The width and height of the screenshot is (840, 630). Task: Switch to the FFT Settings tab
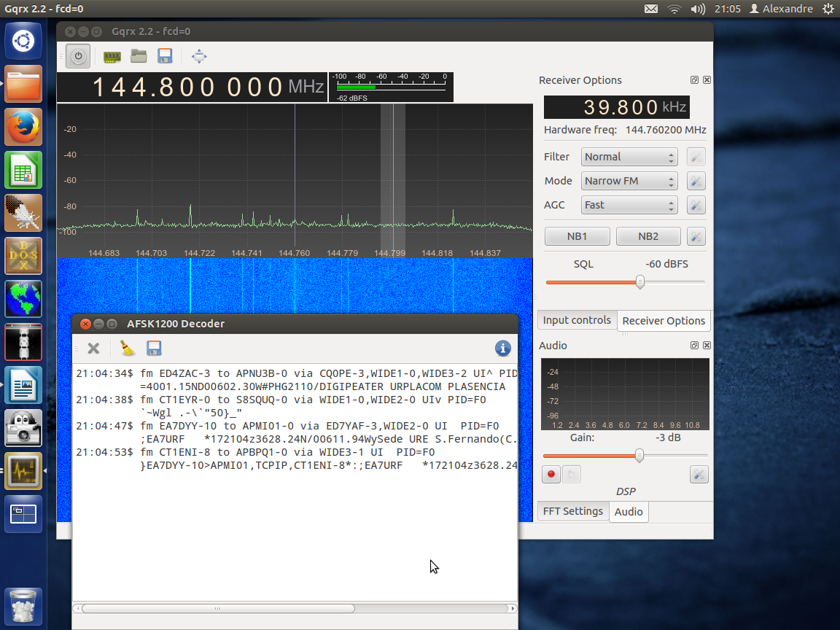pyautogui.click(x=573, y=511)
